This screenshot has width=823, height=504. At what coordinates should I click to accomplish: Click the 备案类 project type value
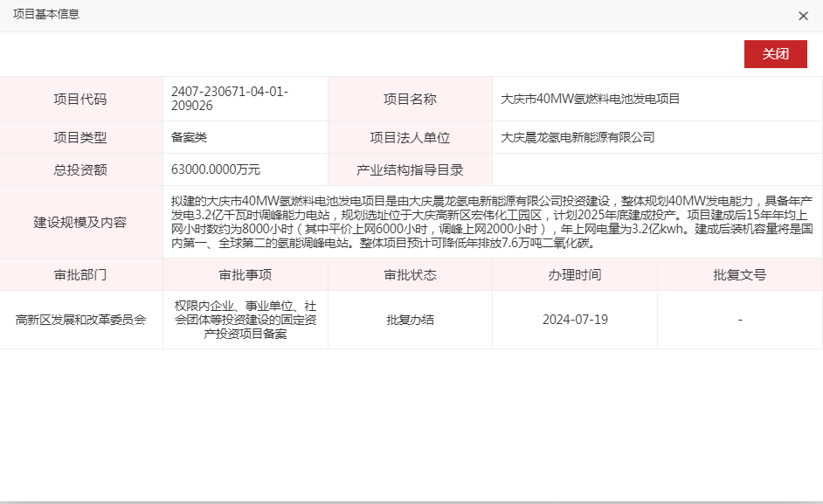[190, 137]
